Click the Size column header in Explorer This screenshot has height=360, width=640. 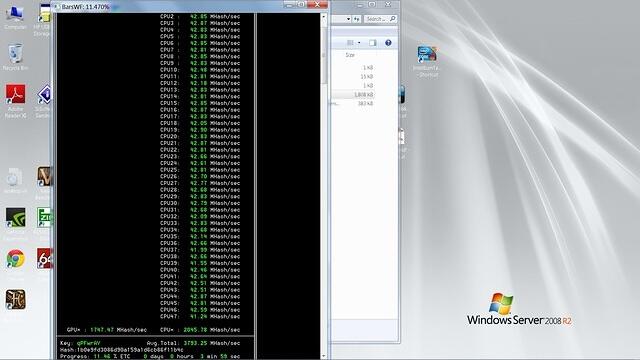pyautogui.click(x=350, y=55)
